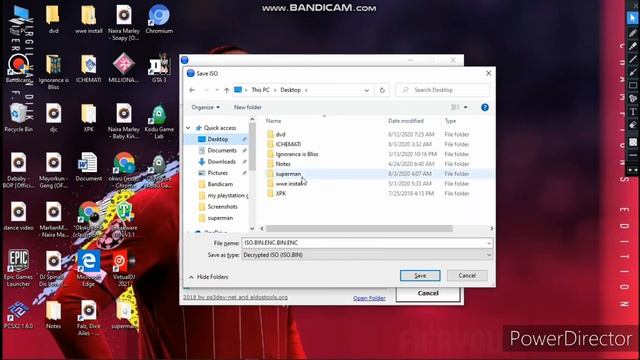
Task: Expand the address bar history dropdown
Action: click(367, 90)
